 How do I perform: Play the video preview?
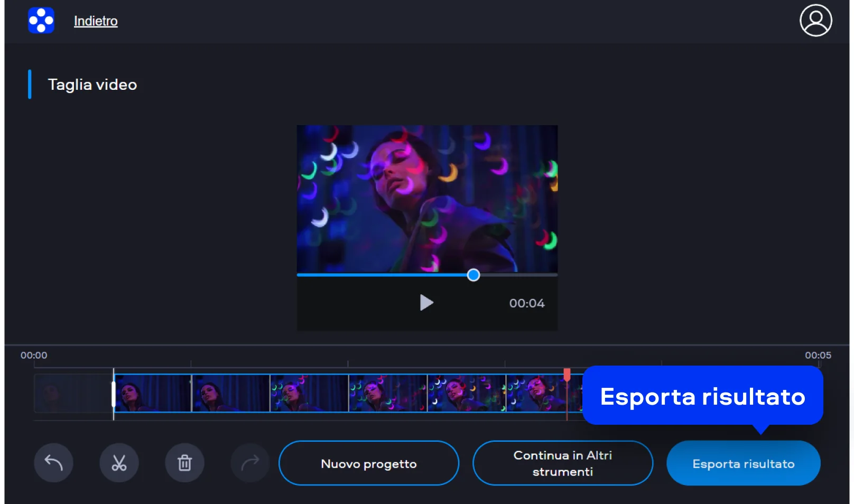(426, 303)
